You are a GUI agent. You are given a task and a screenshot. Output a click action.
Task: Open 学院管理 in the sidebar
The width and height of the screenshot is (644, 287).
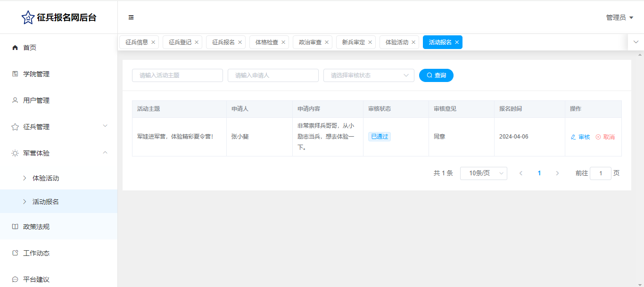(36, 74)
